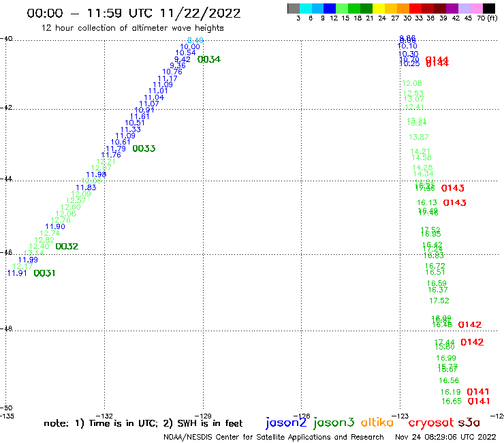Click the jason3 satellite legend label
Viewport: 504px width, 443px height.
tap(334, 423)
